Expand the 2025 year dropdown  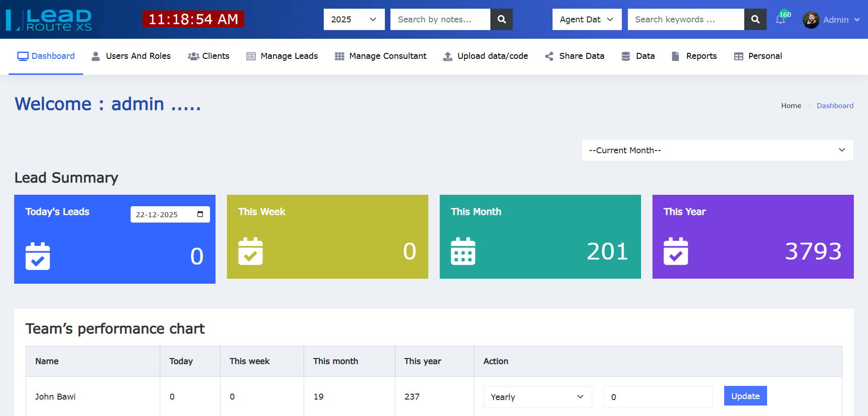354,20
